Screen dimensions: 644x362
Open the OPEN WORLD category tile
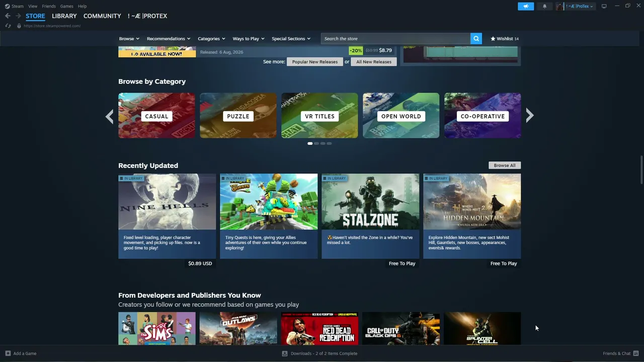tap(401, 115)
